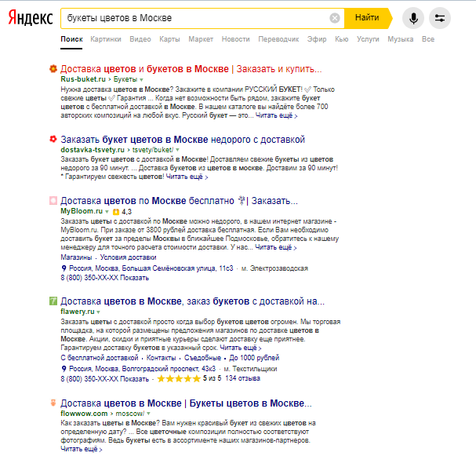Start voice search with the microphone icon
This screenshot has height=456, width=476.
(412, 18)
